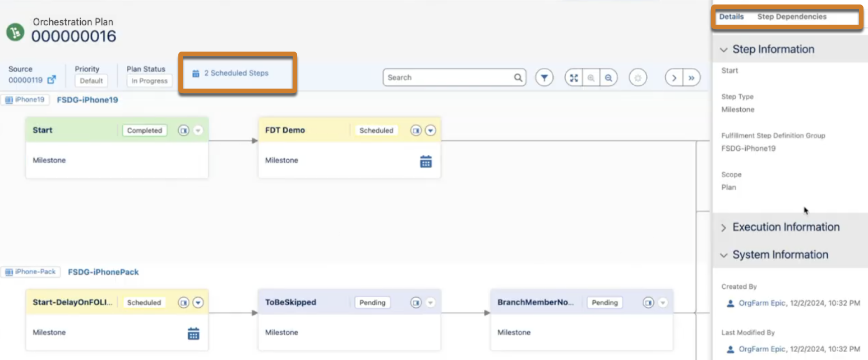Click the In Progress plan status badge
This screenshot has height=360, width=868.
(x=150, y=81)
